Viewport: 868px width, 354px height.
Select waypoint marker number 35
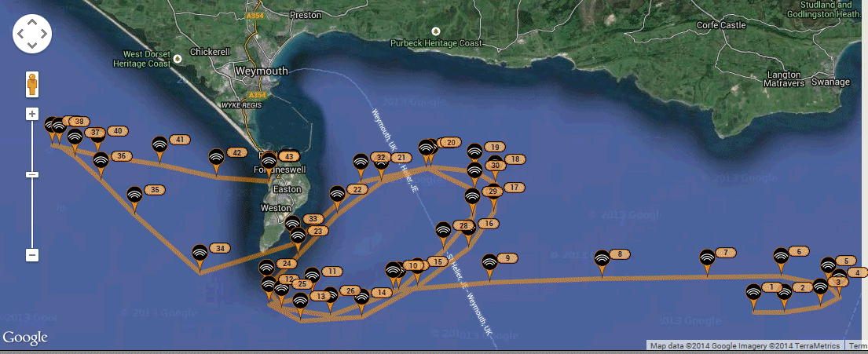134,194
